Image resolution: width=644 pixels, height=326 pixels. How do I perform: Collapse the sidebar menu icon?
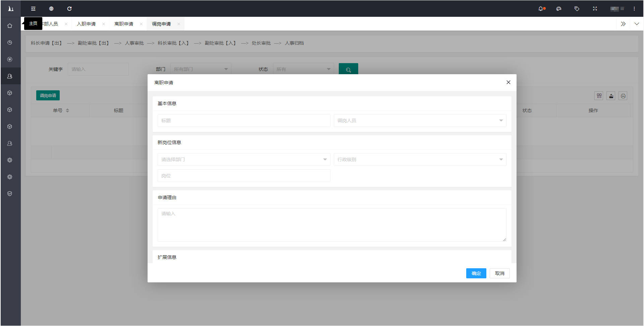point(33,9)
